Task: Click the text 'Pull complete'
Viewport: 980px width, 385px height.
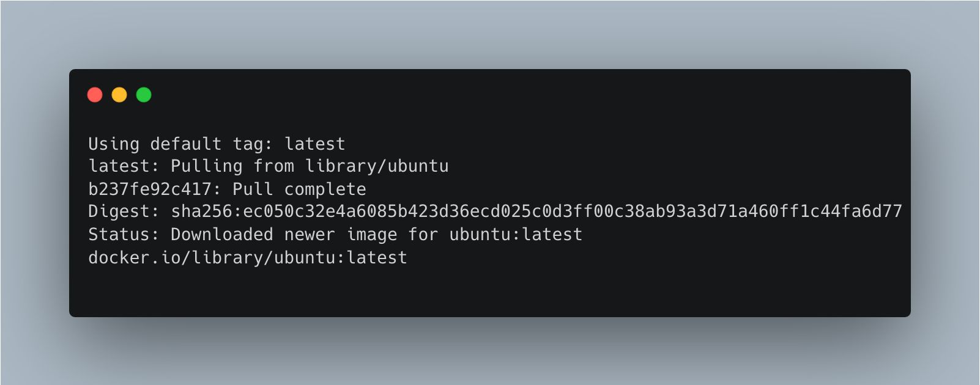Action: (x=301, y=189)
